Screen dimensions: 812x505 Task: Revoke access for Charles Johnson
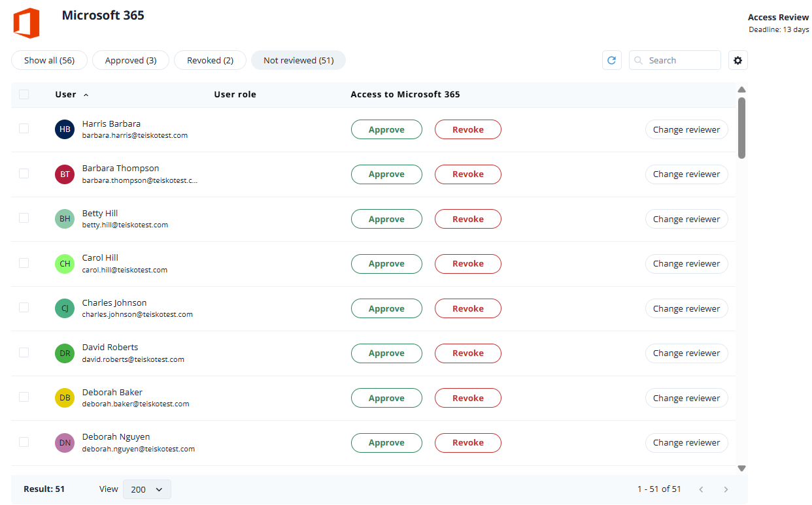click(468, 308)
